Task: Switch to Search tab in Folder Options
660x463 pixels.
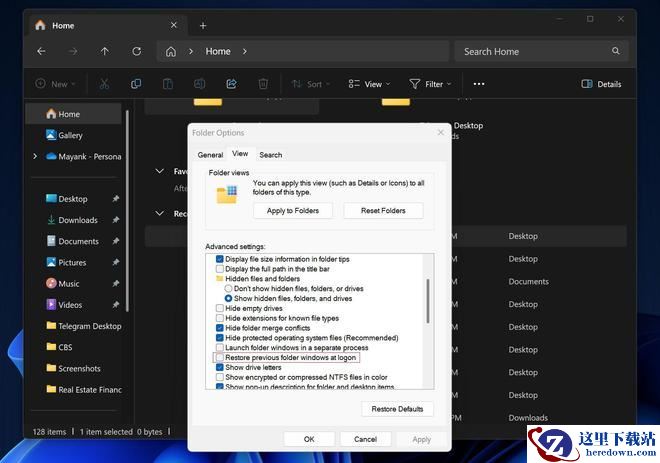Action: 271,155
